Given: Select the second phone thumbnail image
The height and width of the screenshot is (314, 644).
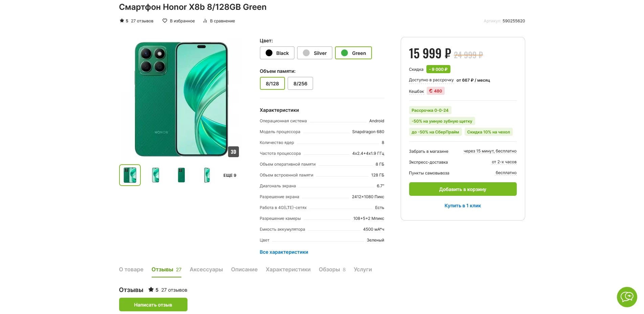Looking at the screenshot, I should 156,175.
